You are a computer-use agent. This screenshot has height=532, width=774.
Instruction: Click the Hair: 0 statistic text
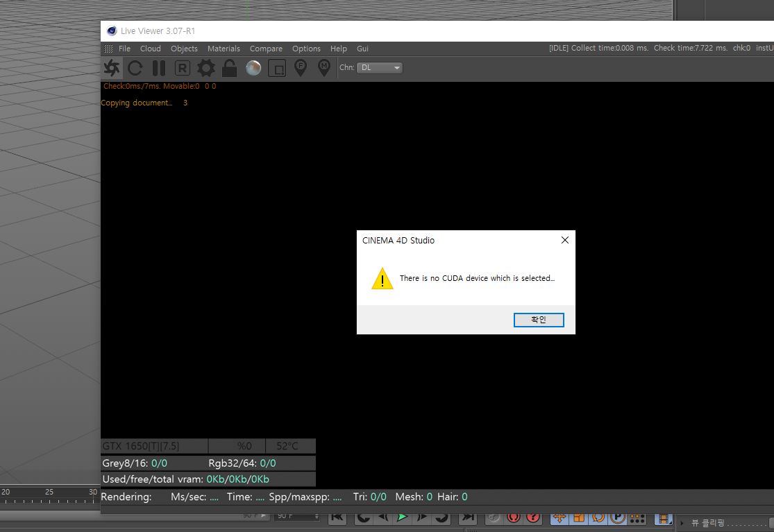tap(452, 497)
